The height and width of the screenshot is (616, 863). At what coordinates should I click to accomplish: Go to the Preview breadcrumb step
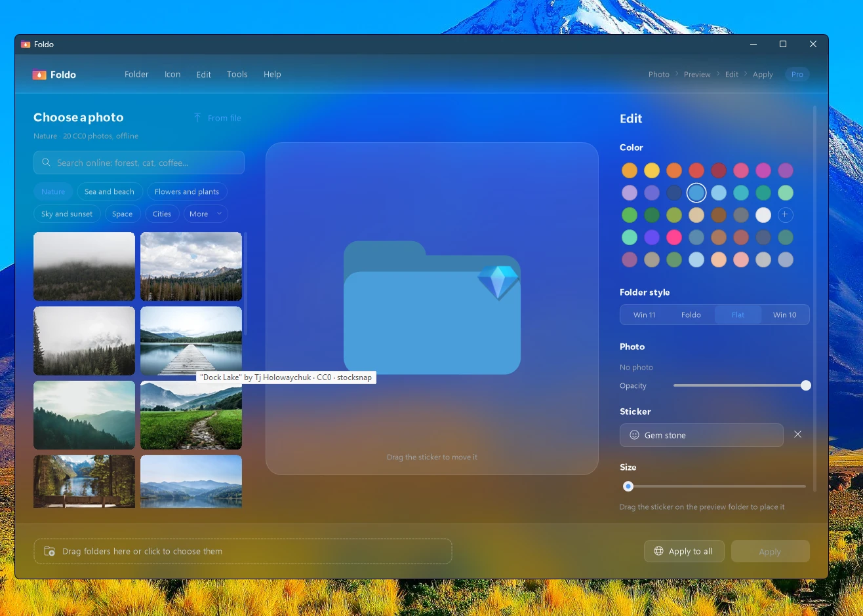click(x=697, y=74)
